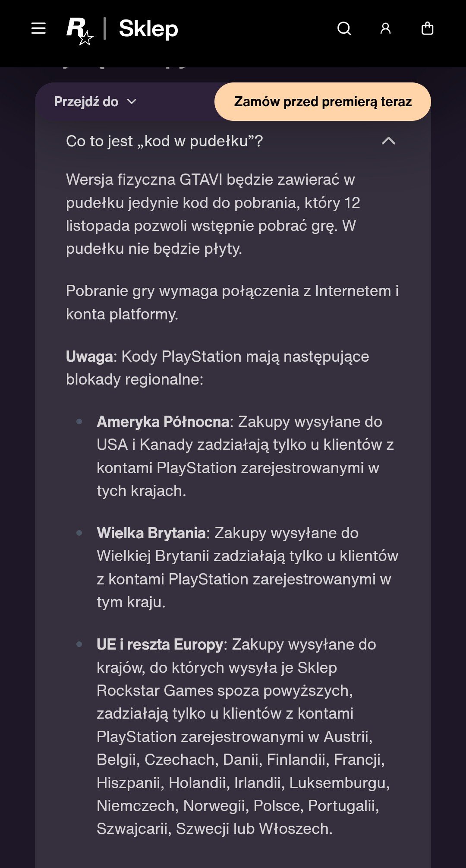Image resolution: width=466 pixels, height=868 pixels.
Task: Expand the Przejdź do dropdown
Action: (x=95, y=101)
